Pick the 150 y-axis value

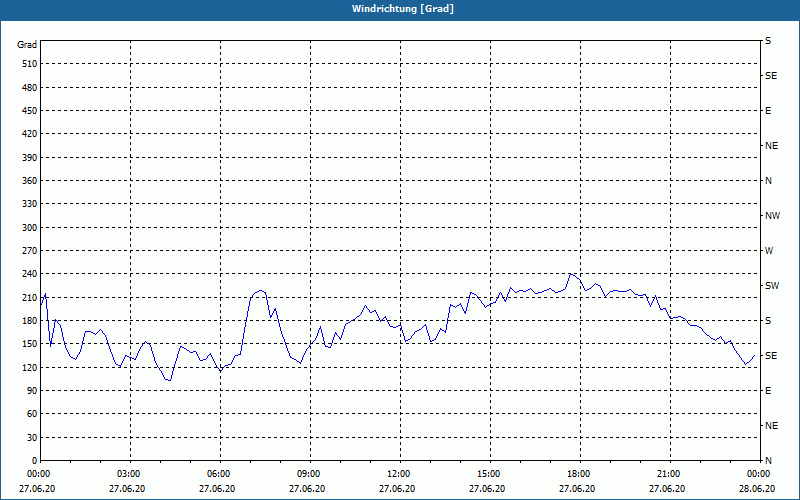pos(30,344)
